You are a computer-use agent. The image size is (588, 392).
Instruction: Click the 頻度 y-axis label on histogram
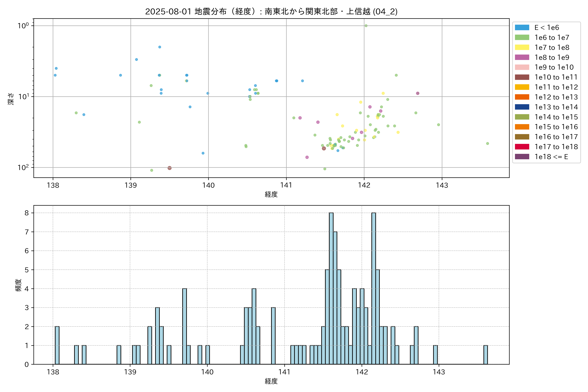[18, 285]
